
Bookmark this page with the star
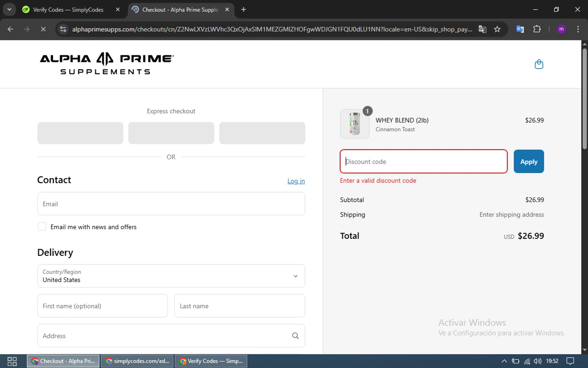[x=497, y=29]
